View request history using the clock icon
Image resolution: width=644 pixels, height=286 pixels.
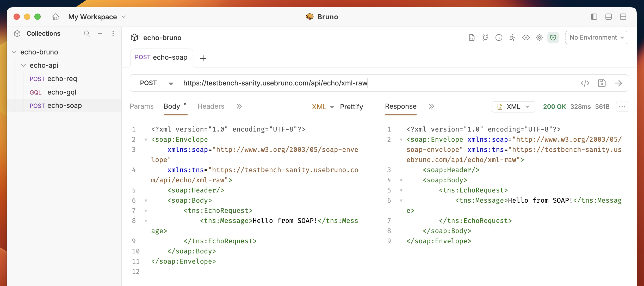[499, 38]
